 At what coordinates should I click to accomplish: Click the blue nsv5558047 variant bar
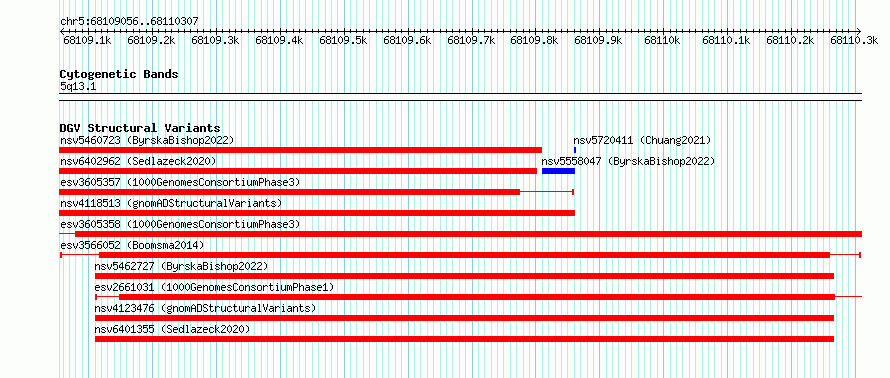click(x=559, y=171)
